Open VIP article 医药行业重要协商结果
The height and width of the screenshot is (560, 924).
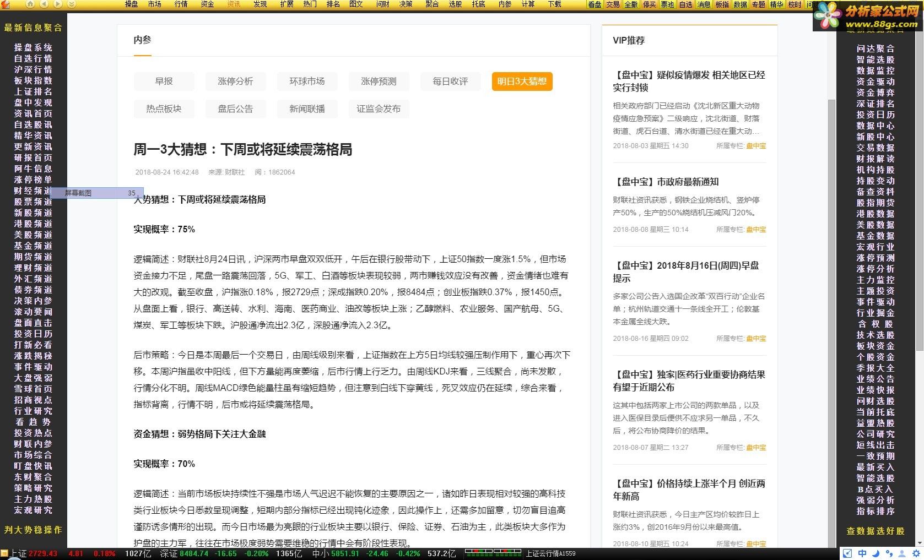[689, 381]
